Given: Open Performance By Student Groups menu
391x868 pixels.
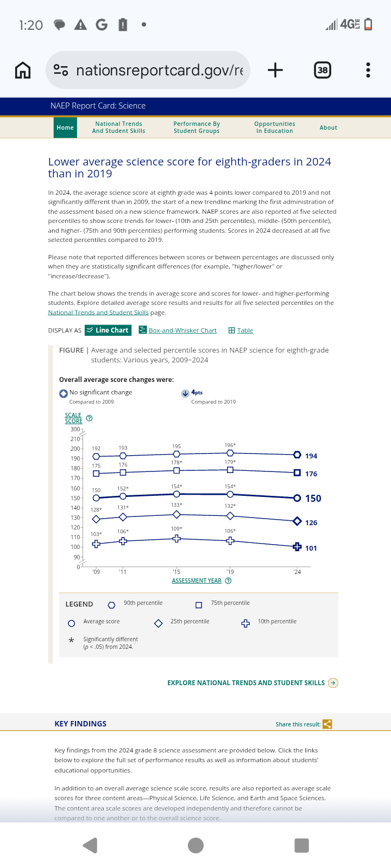Looking at the screenshot, I should pos(197,127).
